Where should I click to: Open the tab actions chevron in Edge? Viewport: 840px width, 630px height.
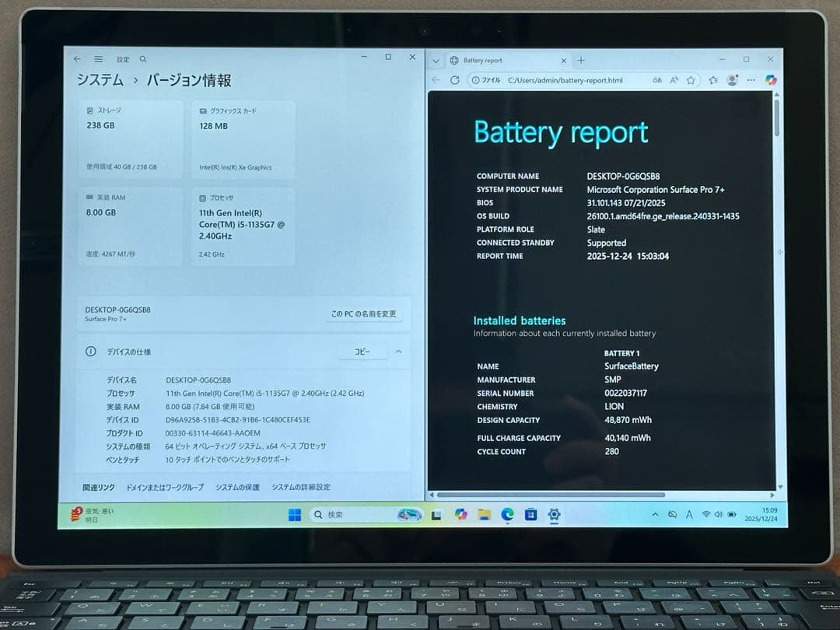436,60
